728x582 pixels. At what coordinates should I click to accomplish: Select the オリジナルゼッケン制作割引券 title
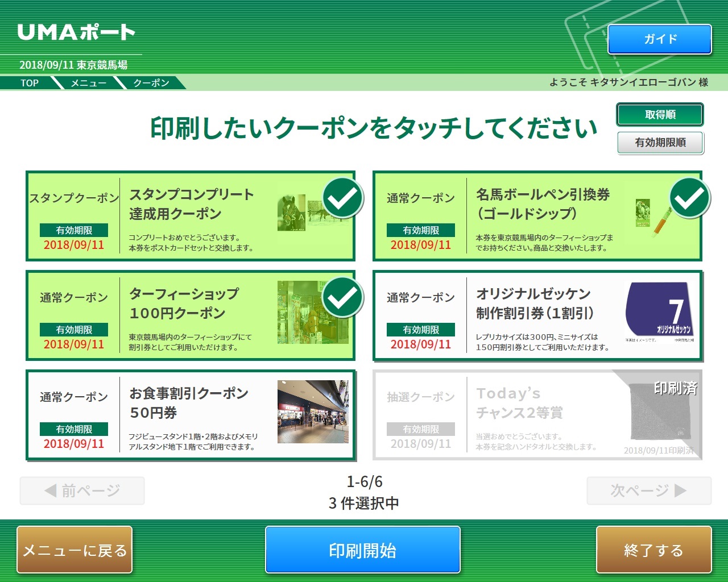coord(535,303)
